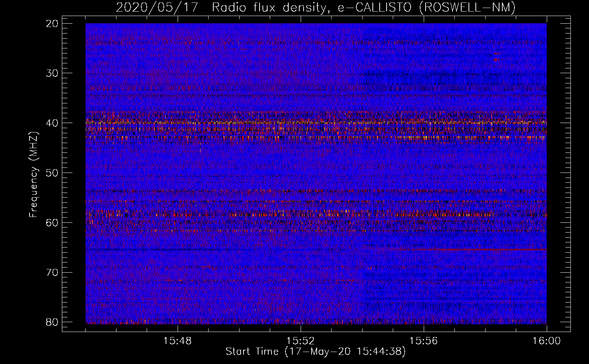The image size is (589, 364).
Task: Click the 'Frequency (MHZ)' axis label
Action: (33, 175)
